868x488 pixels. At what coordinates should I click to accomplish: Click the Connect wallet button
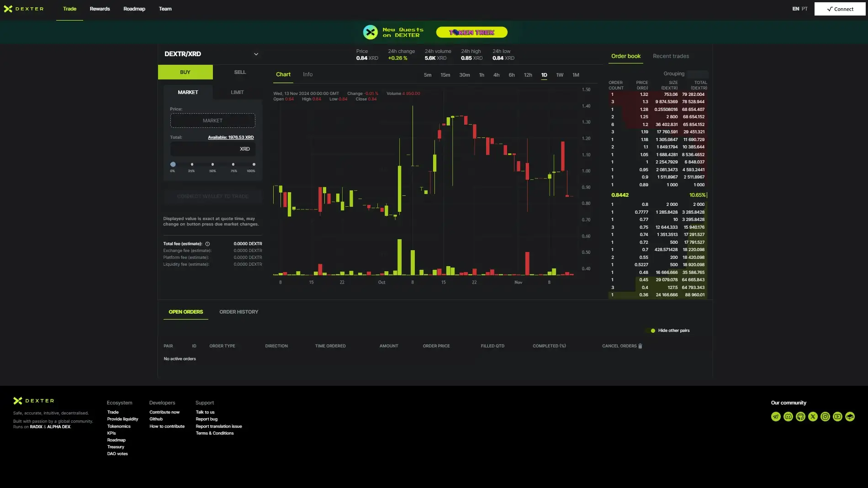840,9
